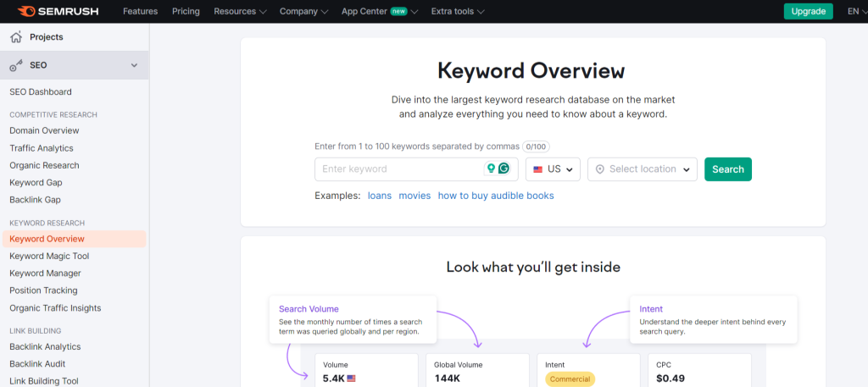
Task: Open Backlink Analytics
Action: click(x=45, y=346)
